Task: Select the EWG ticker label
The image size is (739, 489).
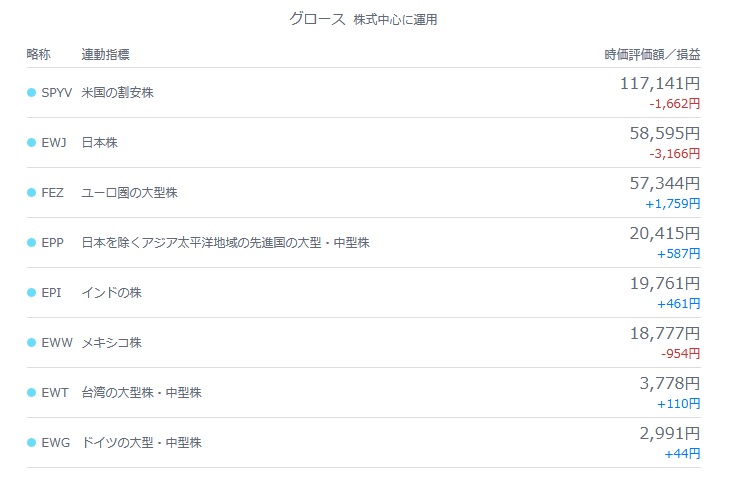Action: coord(56,442)
